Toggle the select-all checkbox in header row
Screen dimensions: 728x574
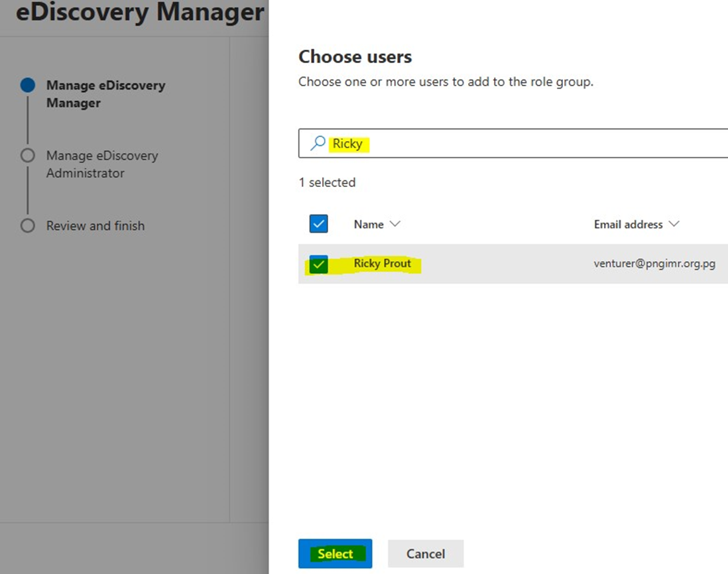click(319, 224)
